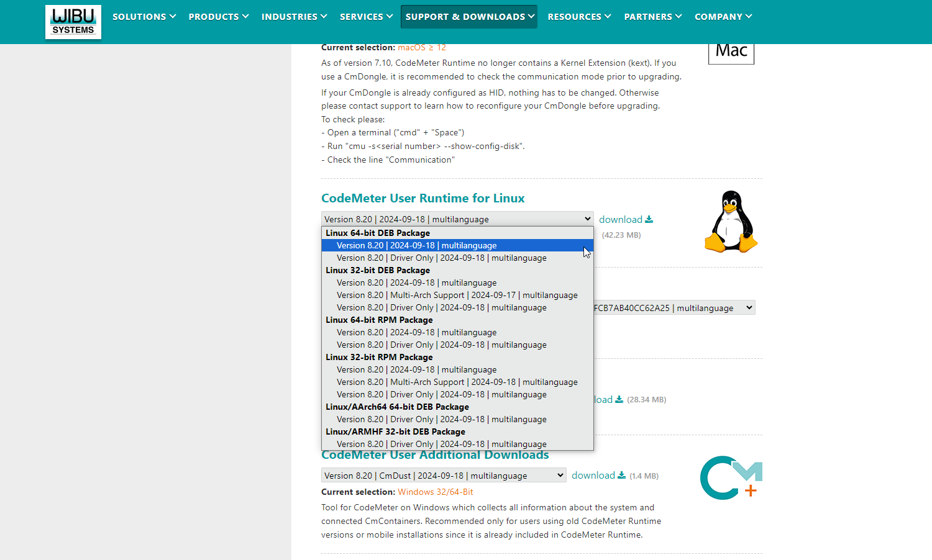Pick Driver Only under Linux/ARMHF 32-bit DEB

pos(457,444)
